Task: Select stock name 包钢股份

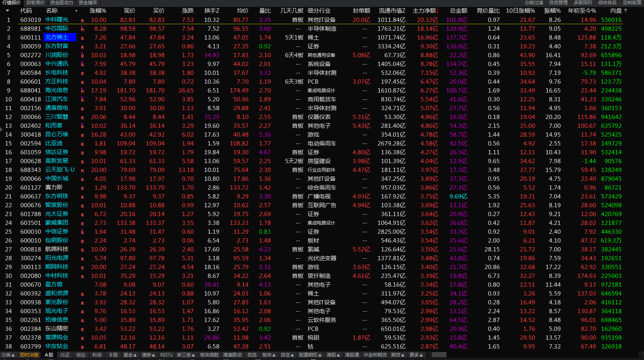Action: (x=57, y=240)
